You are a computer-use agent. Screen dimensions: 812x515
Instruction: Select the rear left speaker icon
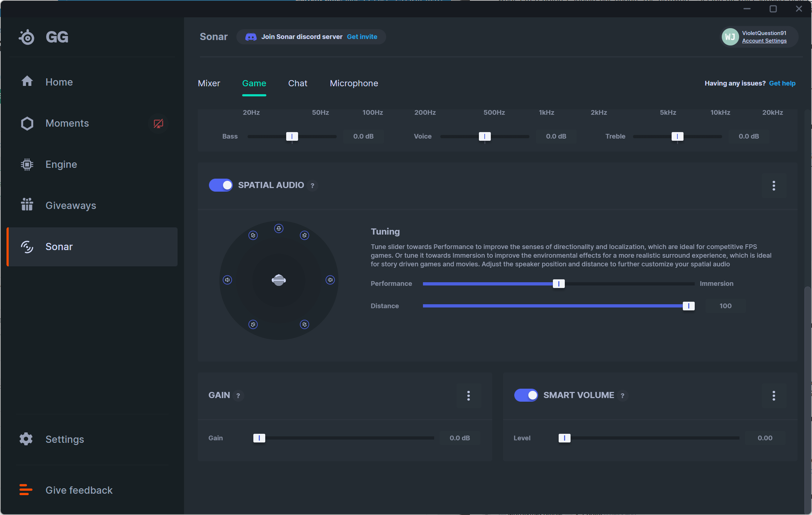[253, 324]
